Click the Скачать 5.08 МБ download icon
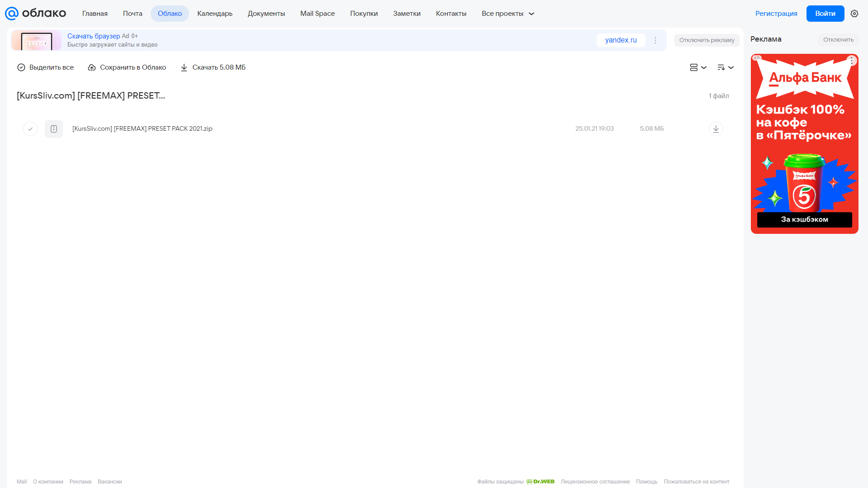 [184, 67]
